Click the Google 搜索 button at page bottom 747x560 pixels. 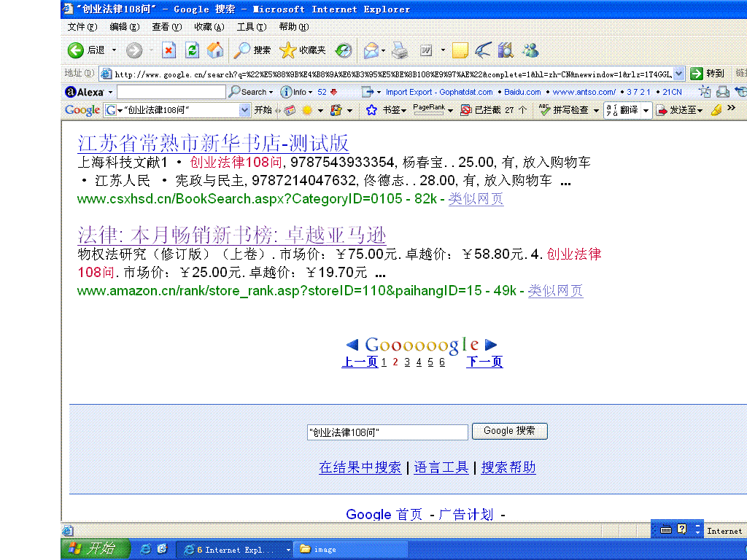click(509, 431)
